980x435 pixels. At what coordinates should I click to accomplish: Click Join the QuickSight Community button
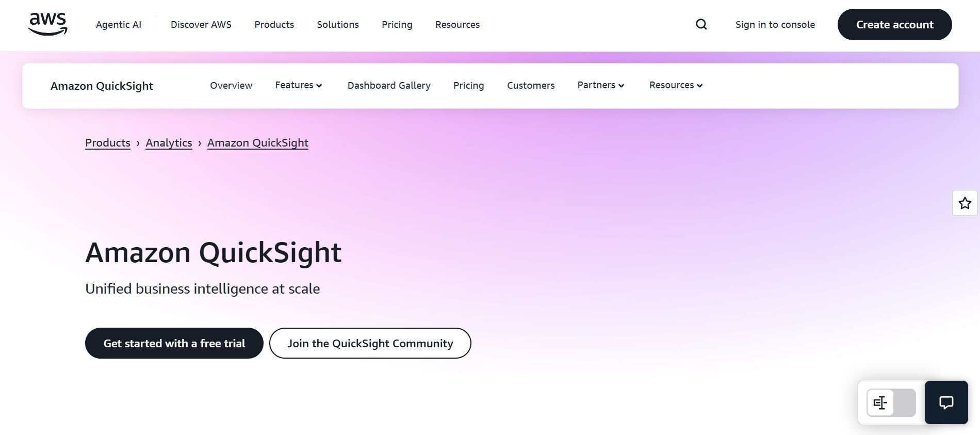pos(370,343)
